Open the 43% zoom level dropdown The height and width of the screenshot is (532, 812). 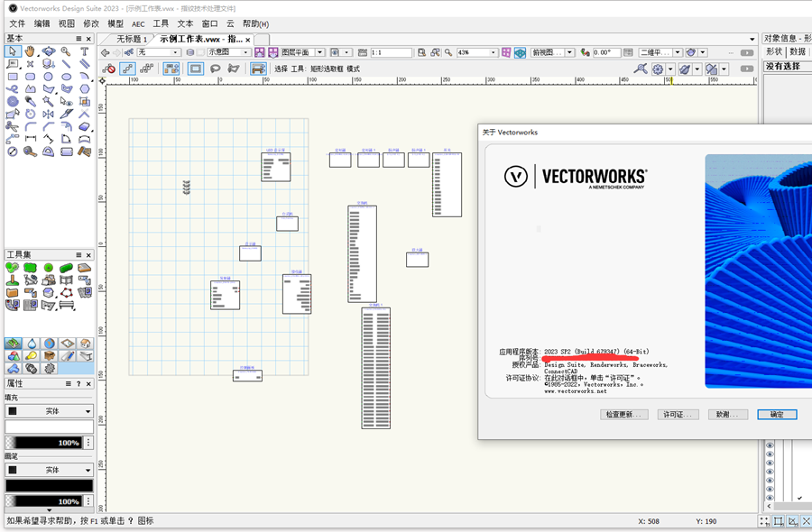(x=477, y=52)
